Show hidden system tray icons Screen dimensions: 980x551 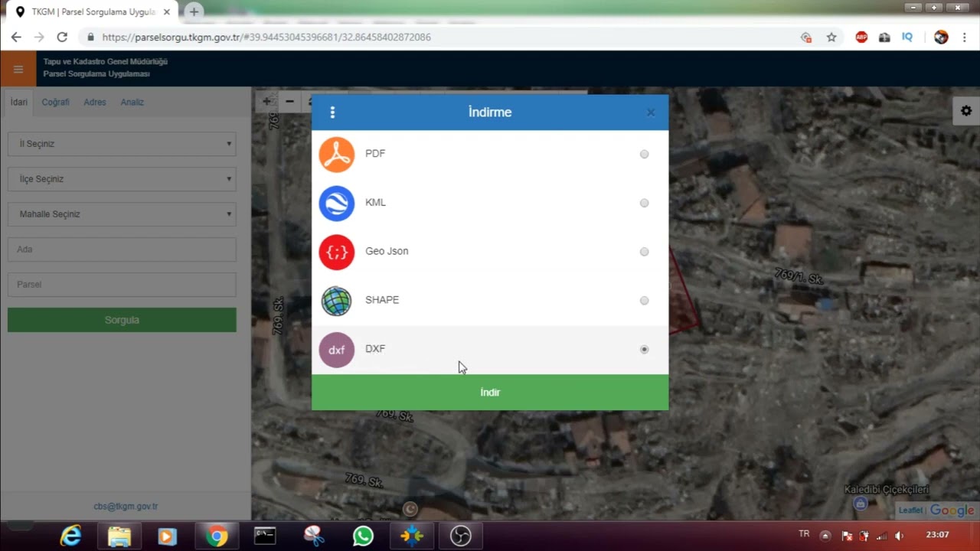pos(825,536)
